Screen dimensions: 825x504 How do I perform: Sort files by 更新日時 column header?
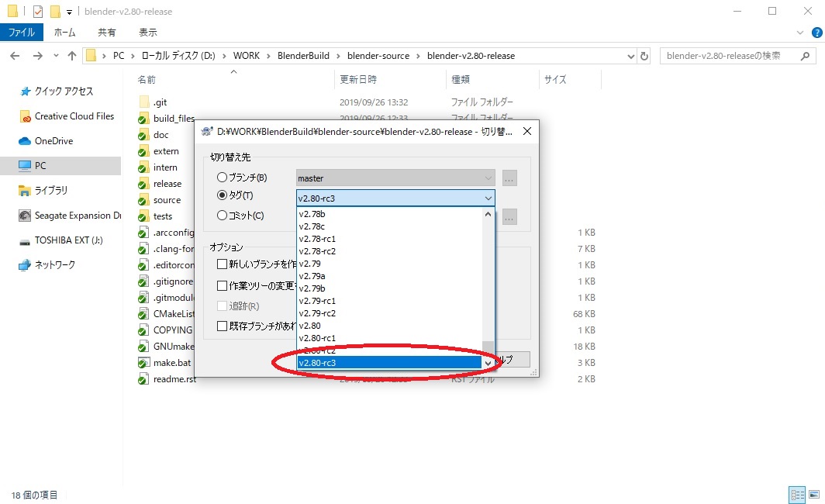point(357,79)
